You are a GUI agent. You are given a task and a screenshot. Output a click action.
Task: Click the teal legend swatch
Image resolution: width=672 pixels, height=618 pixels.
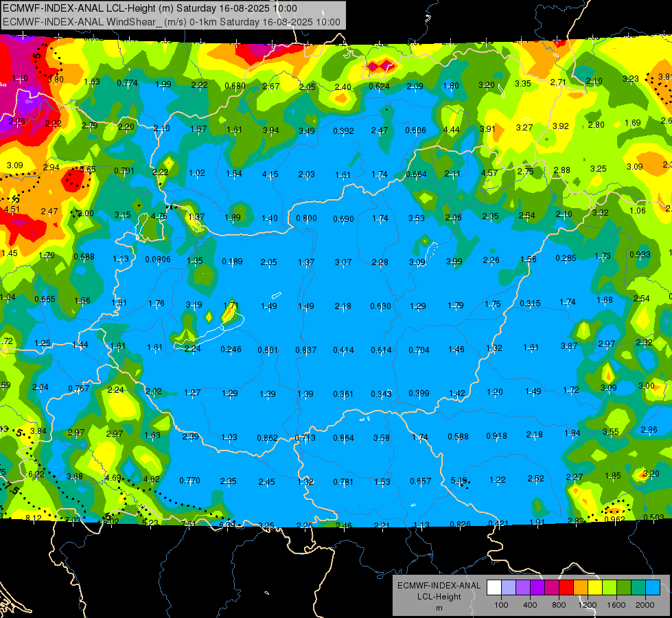pyautogui.click(x=638, y=587)
